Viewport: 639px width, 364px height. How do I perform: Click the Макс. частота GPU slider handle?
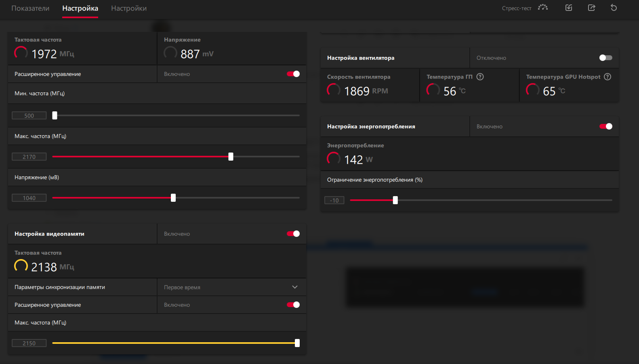click(231, 157)
